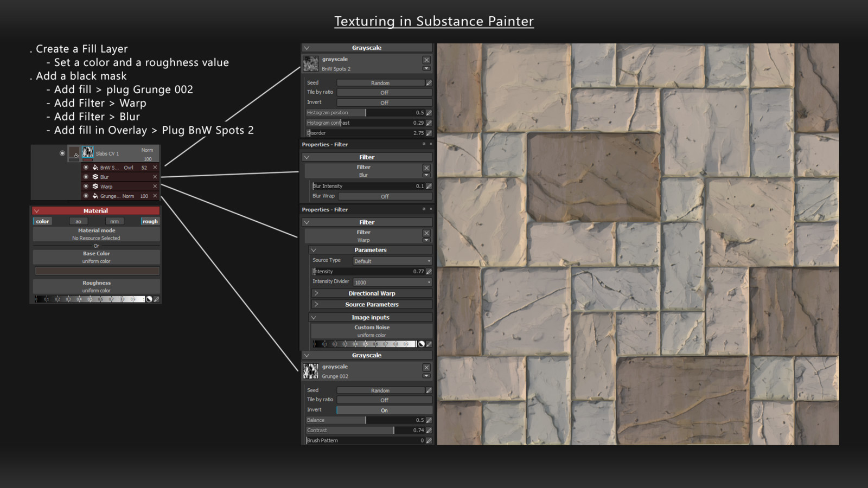Open the Warp filter dropdown arrow
The height and width of the screenshot is (488, 868).
pyautogui.click(x=426, y=240)
